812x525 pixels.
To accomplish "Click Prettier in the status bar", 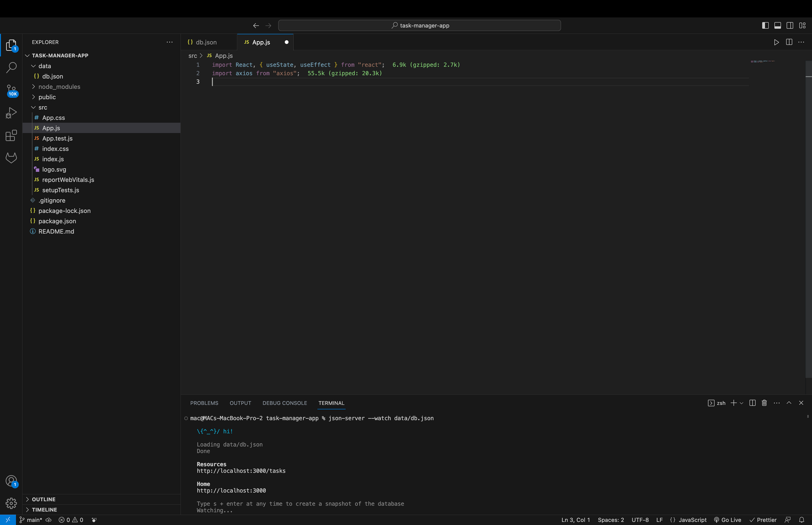I will click(763, 520).
